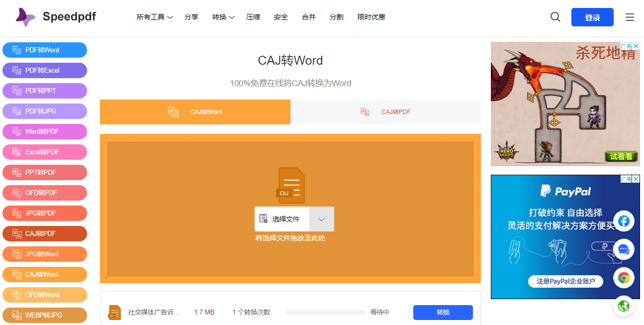Select the PDF转PPT sidebar tool

pyautogui.click(x=44, y=91)
